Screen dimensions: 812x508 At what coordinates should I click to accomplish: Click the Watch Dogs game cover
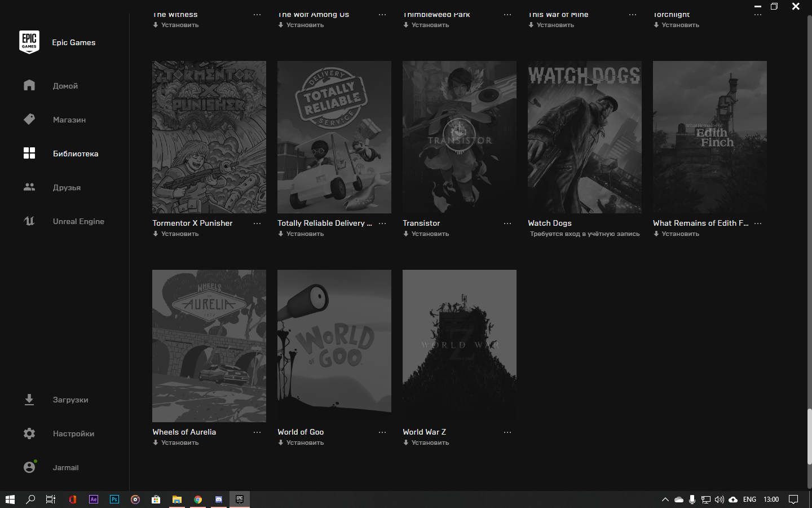coord(584,137)
